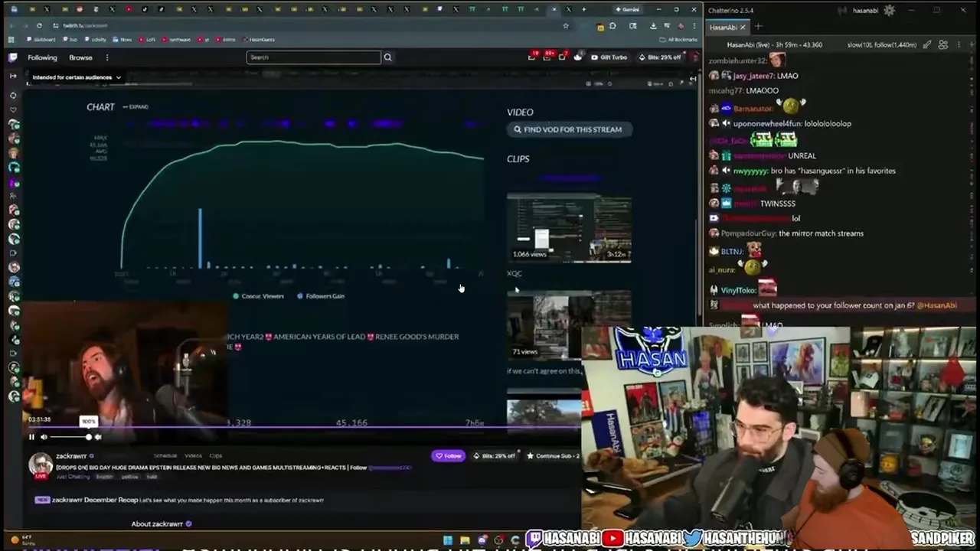Open the bookmarks apps grid icon
This screenshot has height=551, width=980.
tap(11, 39)
